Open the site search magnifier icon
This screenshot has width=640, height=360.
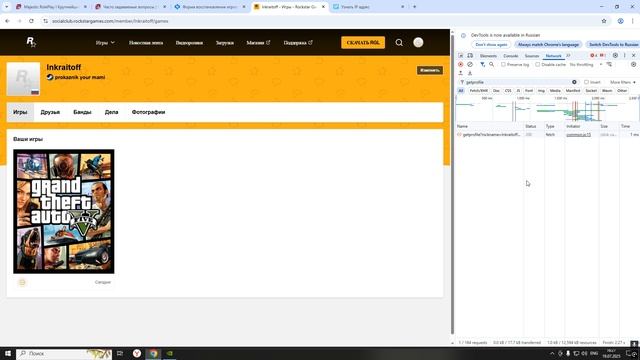pyautogui.click(x=399, y=42)
